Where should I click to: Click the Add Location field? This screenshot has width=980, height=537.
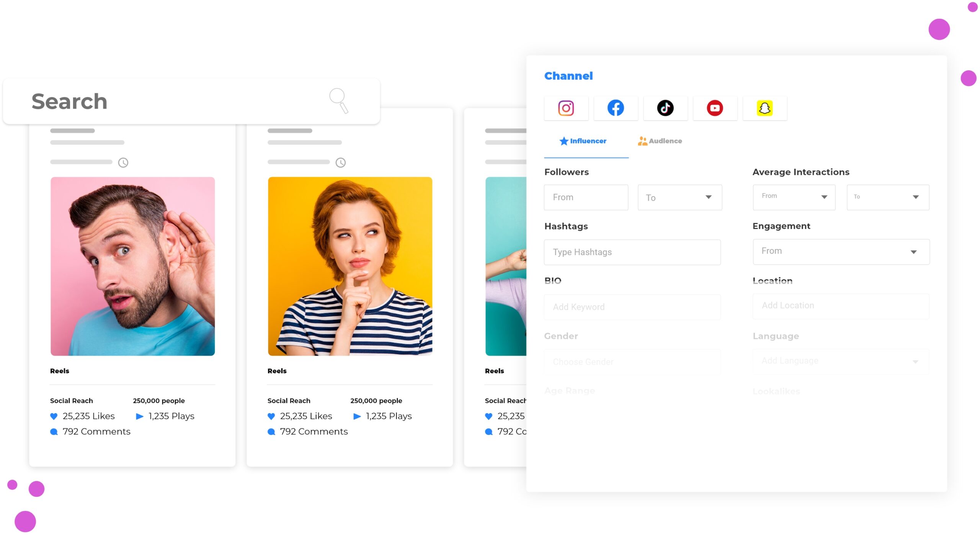[x=841, y=306]
